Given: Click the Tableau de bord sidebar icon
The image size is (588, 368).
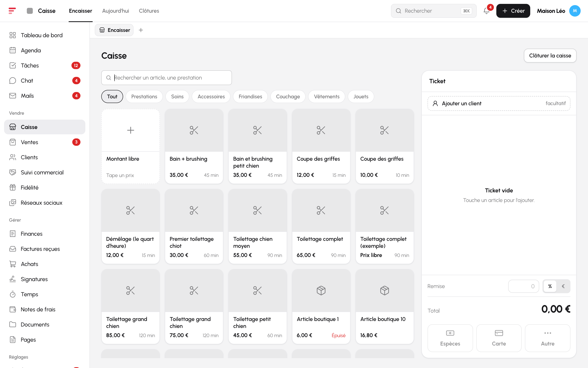Looking at the screenshot, I should coord(13,35).
